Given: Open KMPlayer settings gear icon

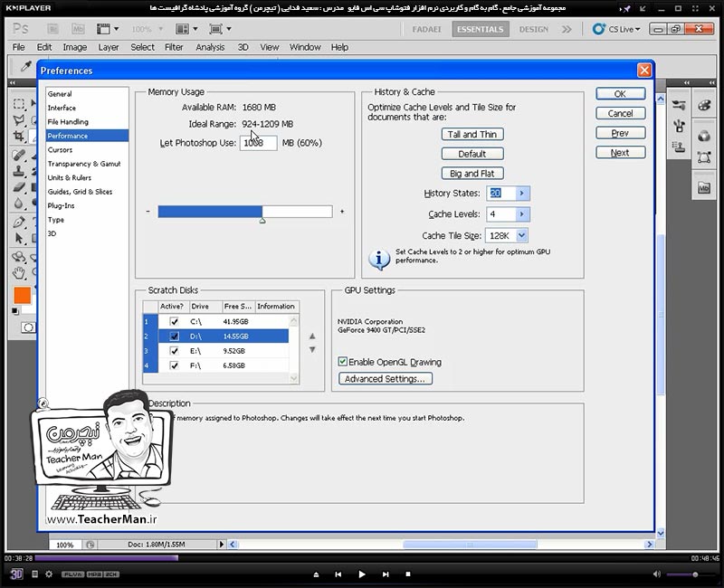Looking at the screenshot, I should pos(49,574).
